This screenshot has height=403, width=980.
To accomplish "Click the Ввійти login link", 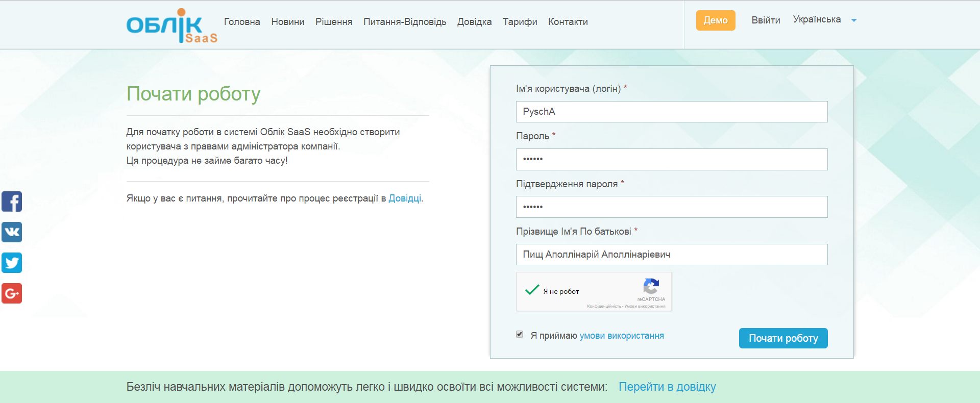I will pyautogui.click(x=766, y=20).
